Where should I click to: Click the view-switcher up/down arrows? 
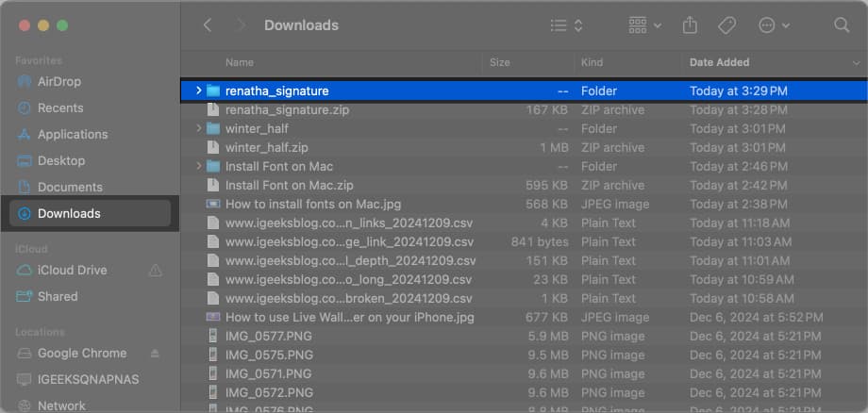(x=578, y=25)
